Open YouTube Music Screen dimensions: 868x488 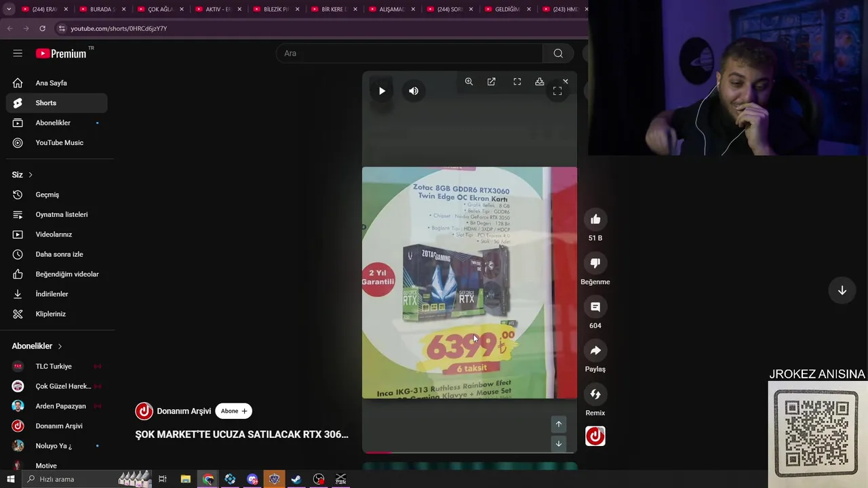coord(57,142)
